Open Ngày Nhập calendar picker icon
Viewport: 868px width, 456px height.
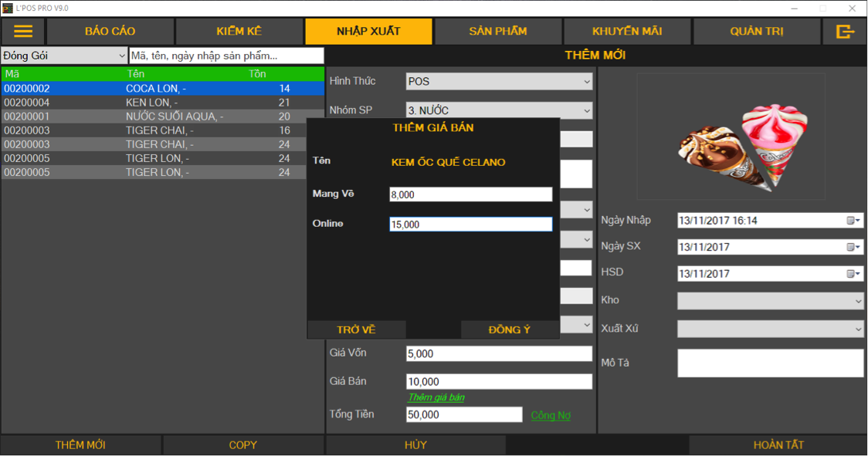point(853,221)
